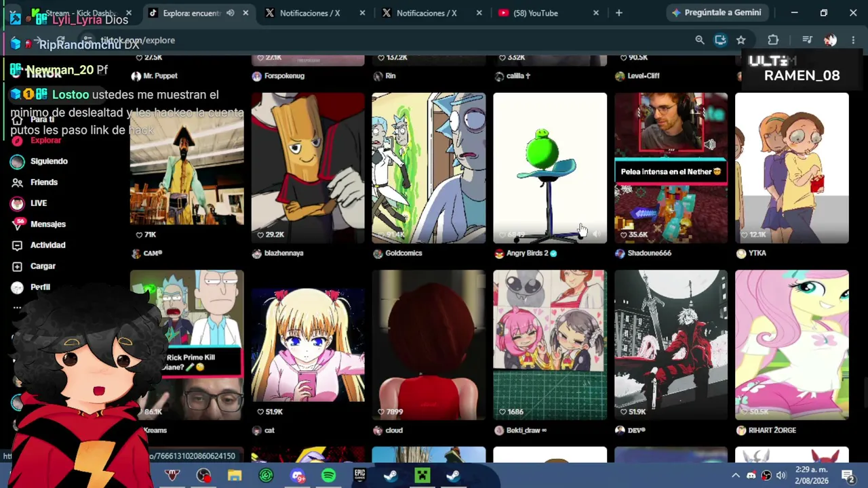Open the Actividad inbox icon

17,245
